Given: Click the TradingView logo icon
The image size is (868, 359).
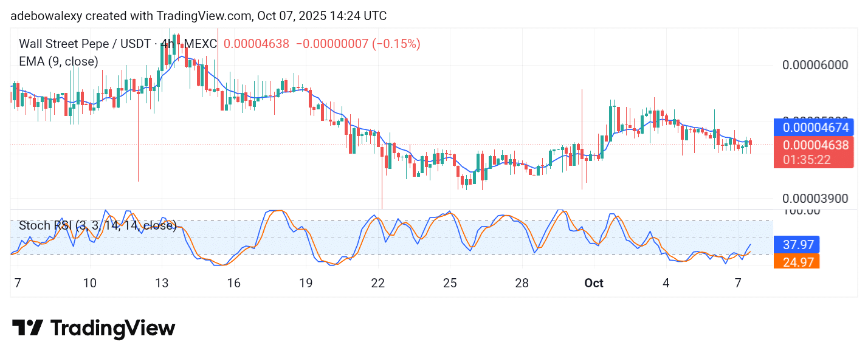Looking at the screenshot, I should click(27, 329).
